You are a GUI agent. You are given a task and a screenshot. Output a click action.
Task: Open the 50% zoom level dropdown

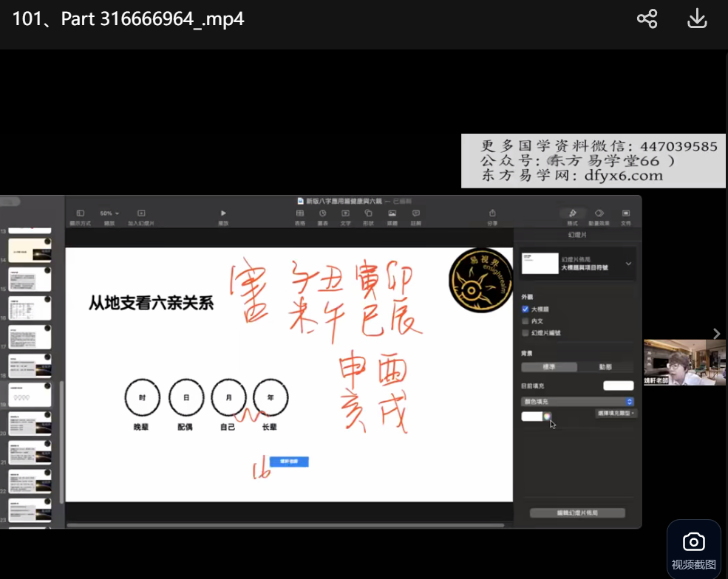109,213
